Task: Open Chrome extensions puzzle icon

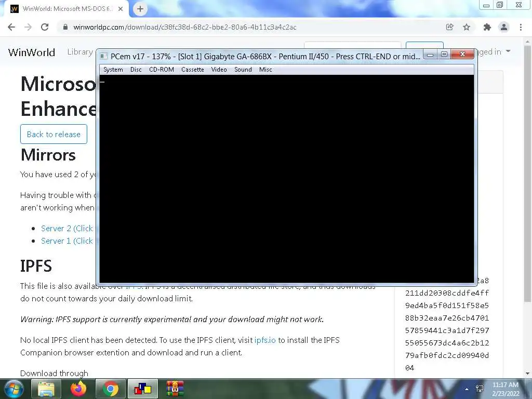Action: (x=487, y=27)
